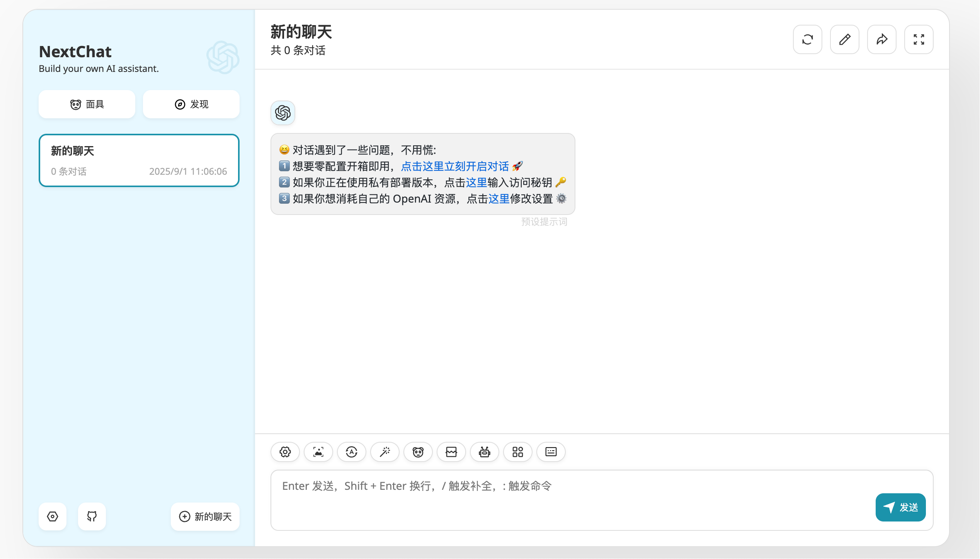
Task: Click the upload image icon
Action: pos(318,452)
